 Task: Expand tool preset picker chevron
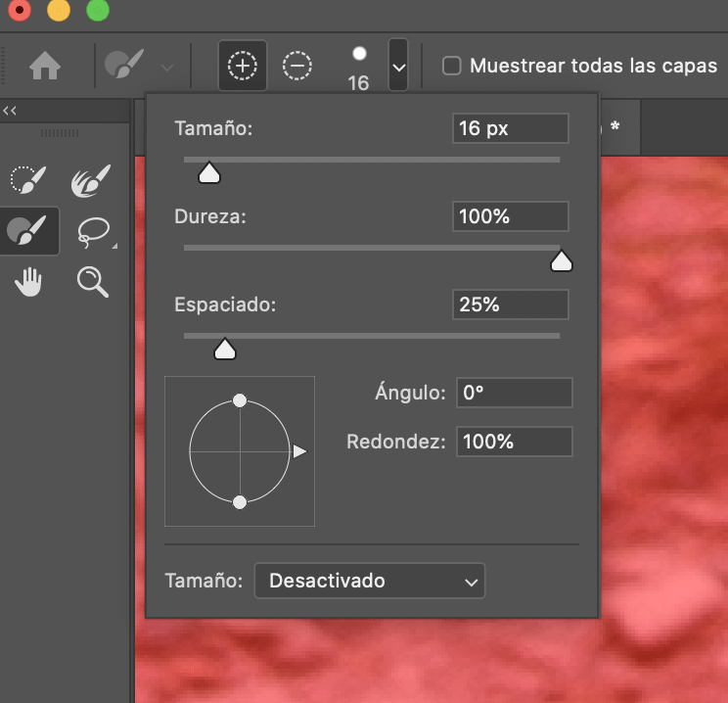pyautogui.click(x=167, y=68)
